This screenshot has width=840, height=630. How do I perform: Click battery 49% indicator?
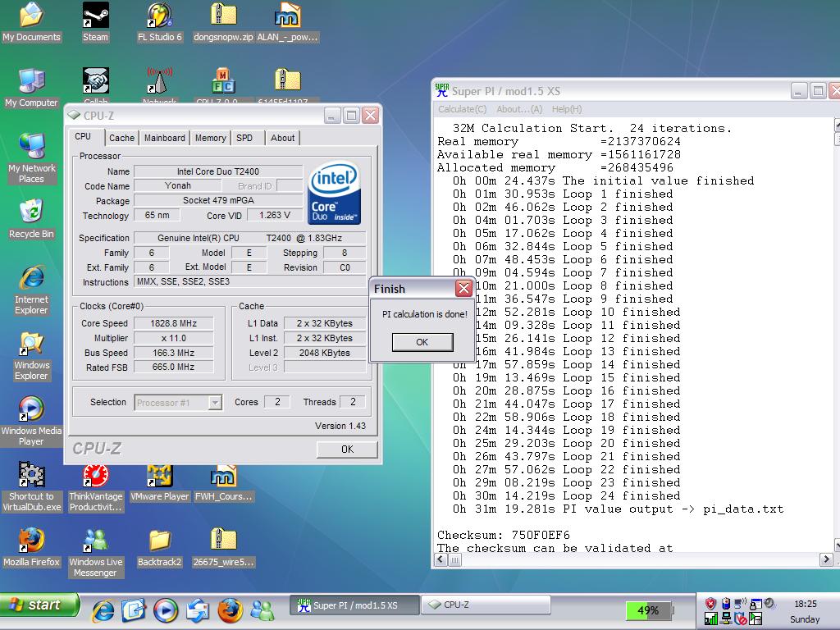(648, 610)
